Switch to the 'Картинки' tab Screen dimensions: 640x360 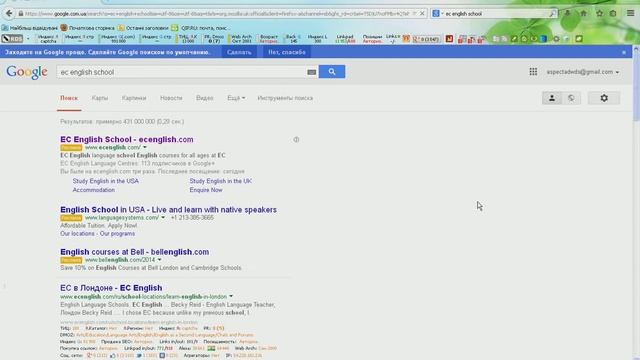(134, 98)
